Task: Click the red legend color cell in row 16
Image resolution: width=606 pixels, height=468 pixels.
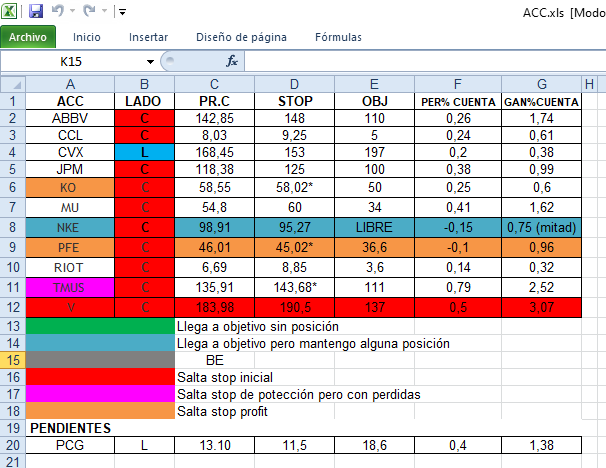Action: click(x=100, y=377)
